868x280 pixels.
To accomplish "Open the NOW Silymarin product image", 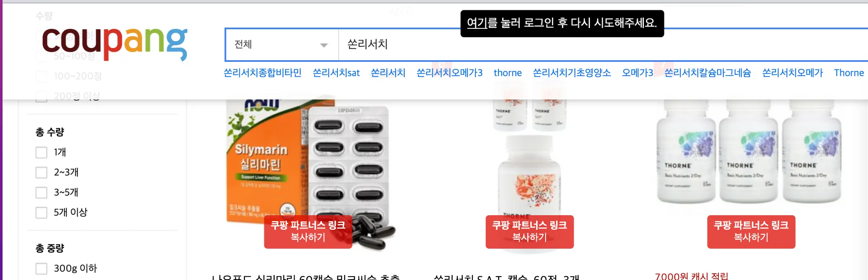I will 308,169.
